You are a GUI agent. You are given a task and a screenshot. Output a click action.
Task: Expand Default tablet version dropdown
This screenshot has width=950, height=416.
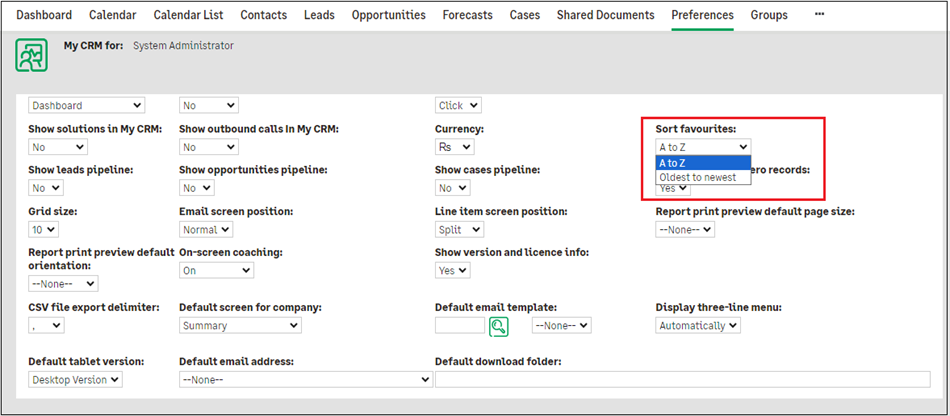pos(75,379)
